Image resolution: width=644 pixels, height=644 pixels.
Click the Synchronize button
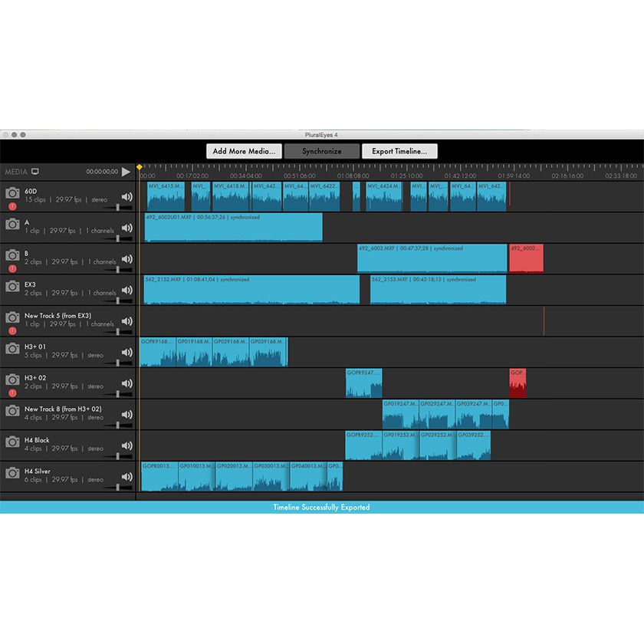tap(321, 151)
